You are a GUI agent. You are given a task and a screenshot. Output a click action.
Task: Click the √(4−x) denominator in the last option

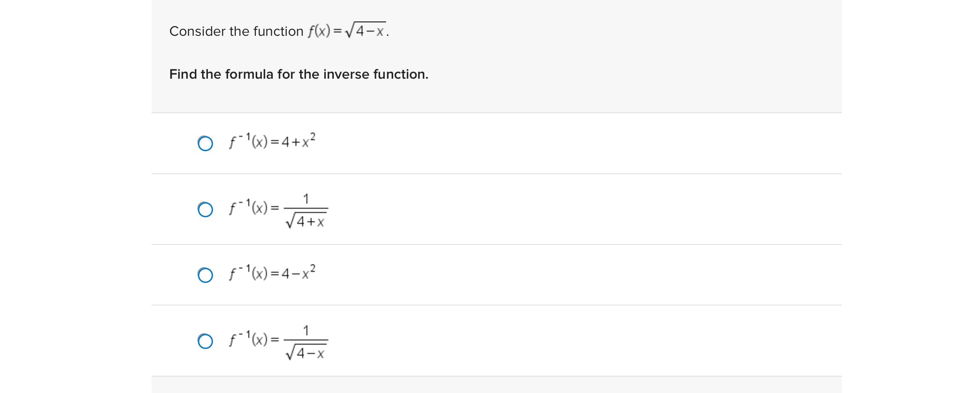pyautogui.click(x=306, y=352)
